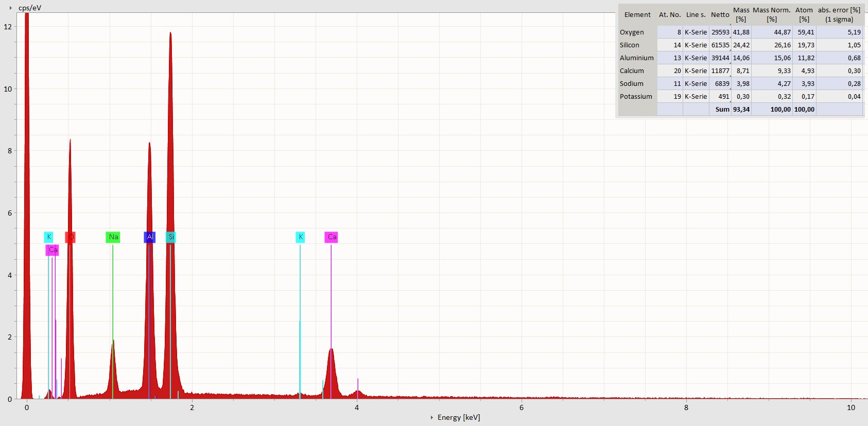
Task: Expand the Energy [keV] axis arrow
Action: (431, 417)
